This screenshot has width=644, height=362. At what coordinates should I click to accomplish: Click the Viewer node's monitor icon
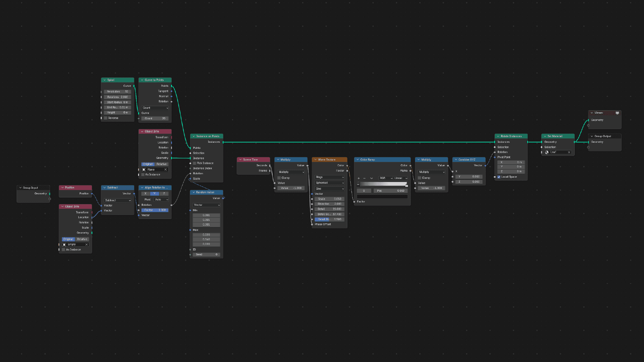[617, 113]
